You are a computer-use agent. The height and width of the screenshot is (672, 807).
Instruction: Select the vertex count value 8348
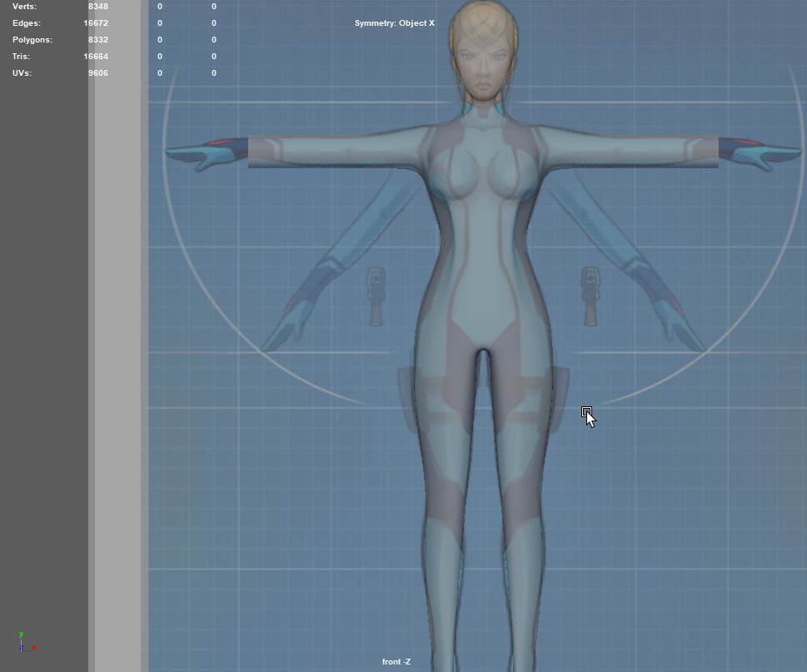pyautogui.click(x=97, y=7)
